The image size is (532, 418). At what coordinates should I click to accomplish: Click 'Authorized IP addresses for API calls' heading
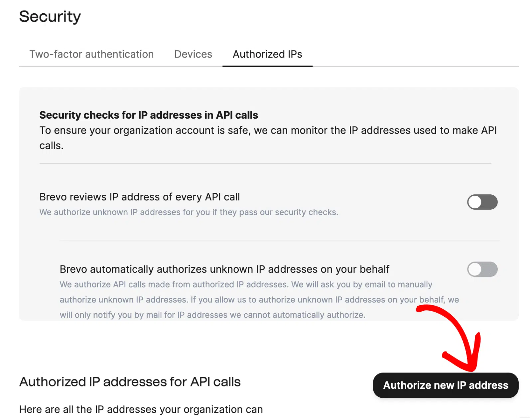click(x=130, y=382)
